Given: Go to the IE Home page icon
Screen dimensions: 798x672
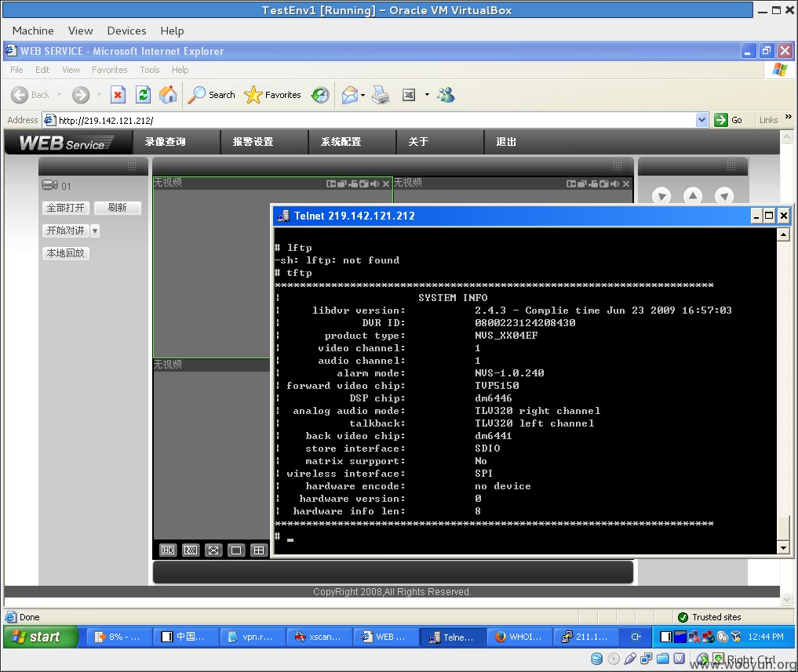Looking at the screenshot, I should [x=168, y=95].
